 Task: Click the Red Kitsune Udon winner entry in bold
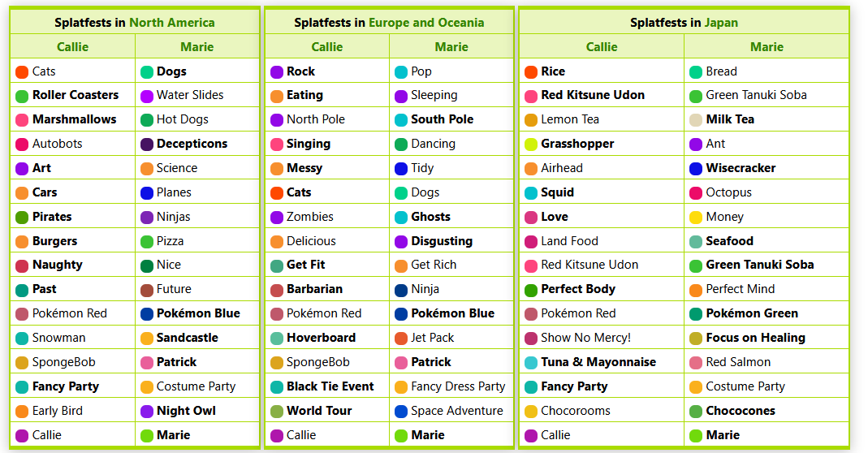tap(593, 96)
